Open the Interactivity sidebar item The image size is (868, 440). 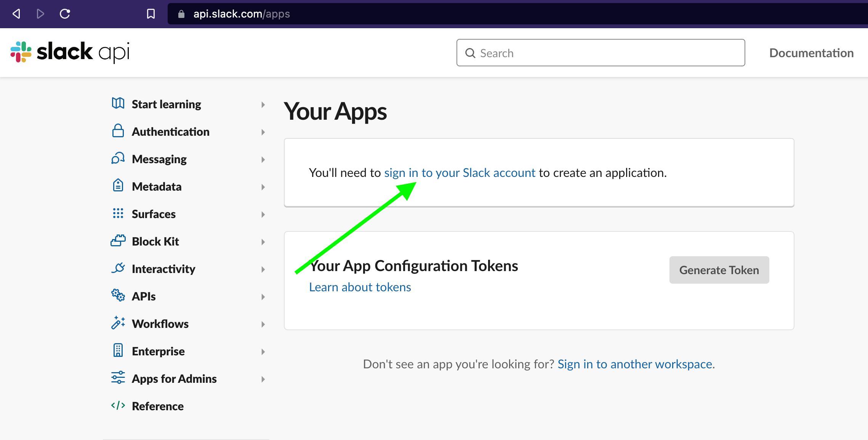tap(163, 269)
